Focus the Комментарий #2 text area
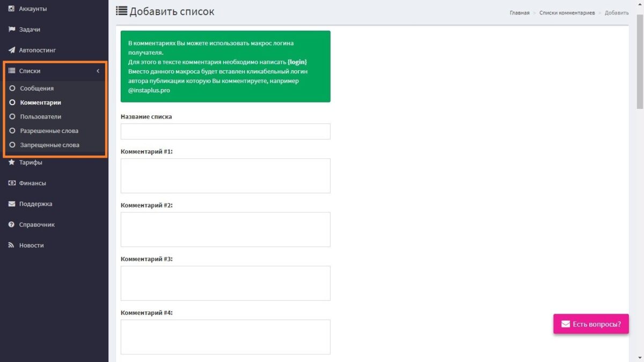 point(225,230)
